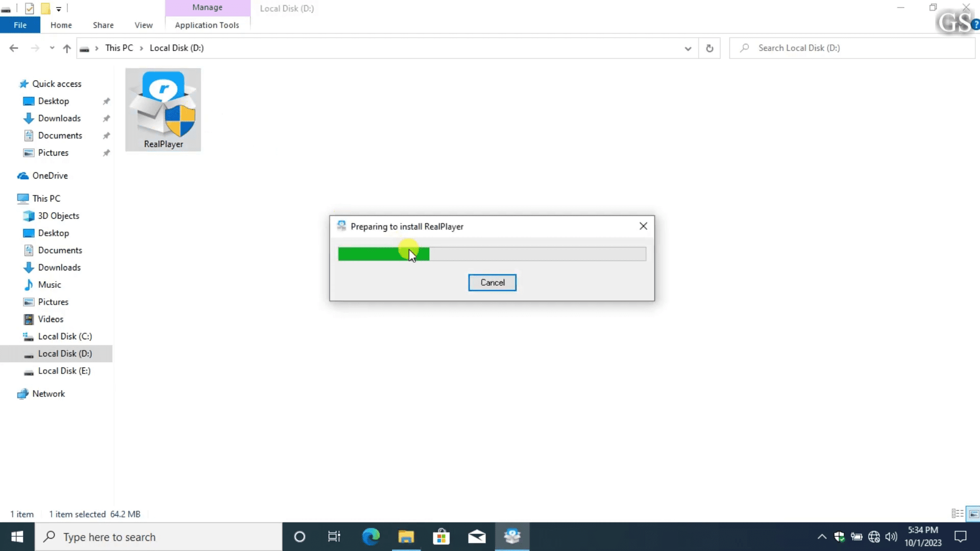Select the RealPlayer installer file icon

(x=163, y=109)
